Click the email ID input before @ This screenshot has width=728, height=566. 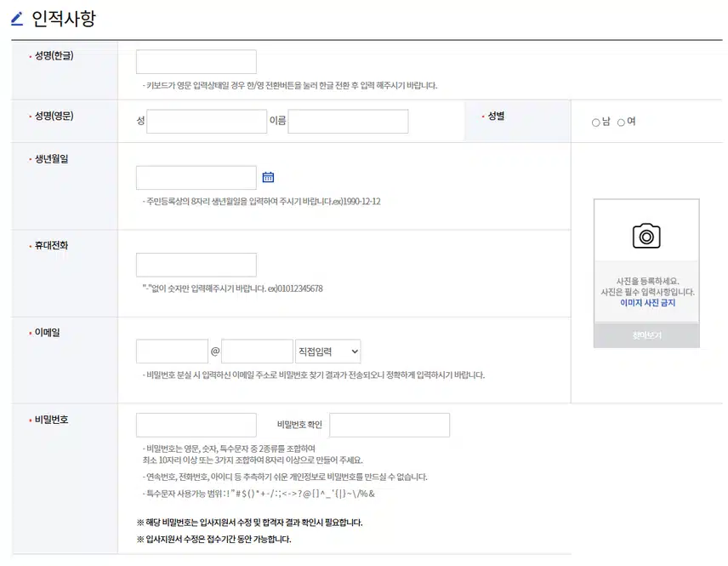tap(172, 352)
